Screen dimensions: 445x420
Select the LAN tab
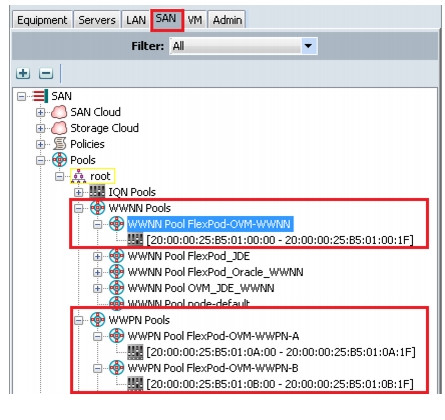tap(136, 20)
